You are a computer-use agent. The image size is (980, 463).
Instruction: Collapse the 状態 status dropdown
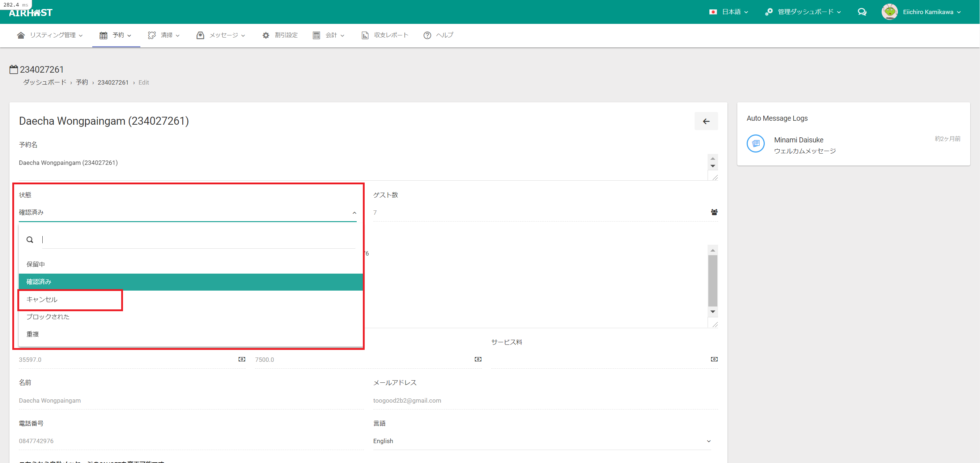click(354, 213)
